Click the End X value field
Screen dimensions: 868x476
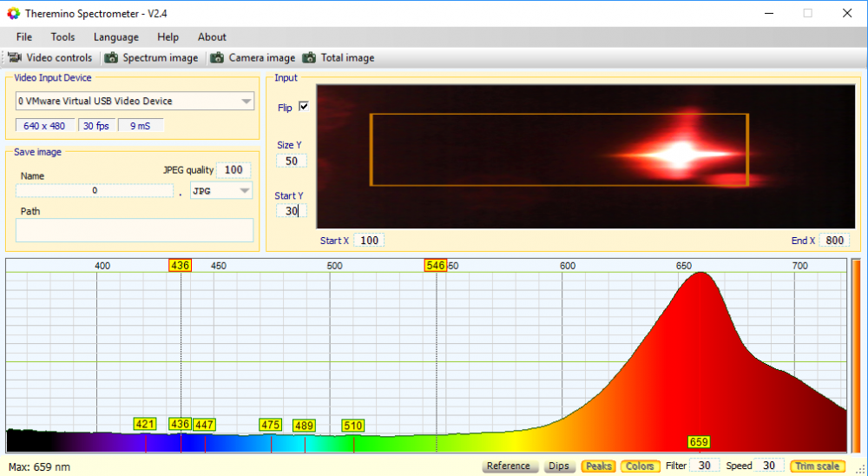(835, 241)
